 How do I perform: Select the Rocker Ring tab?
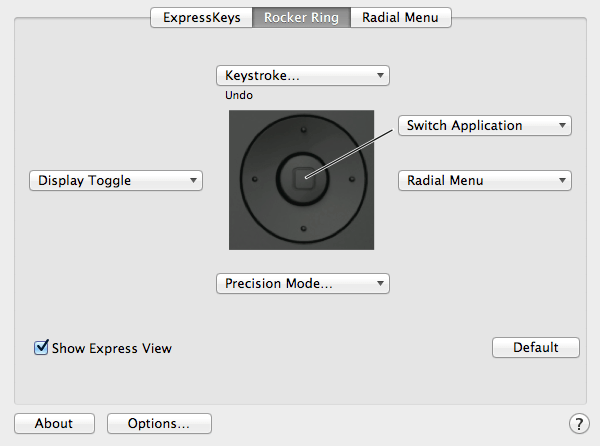pos(302,18)
